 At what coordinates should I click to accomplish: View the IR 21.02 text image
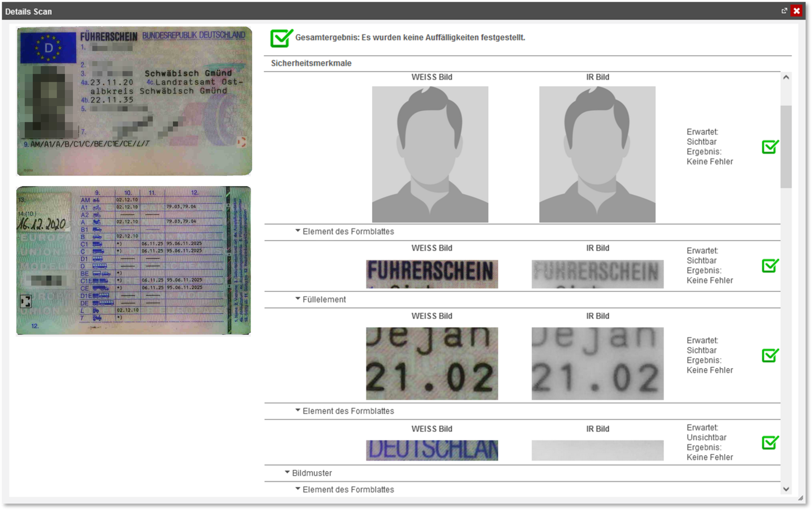pyautogui.click(x=597, y=364)
